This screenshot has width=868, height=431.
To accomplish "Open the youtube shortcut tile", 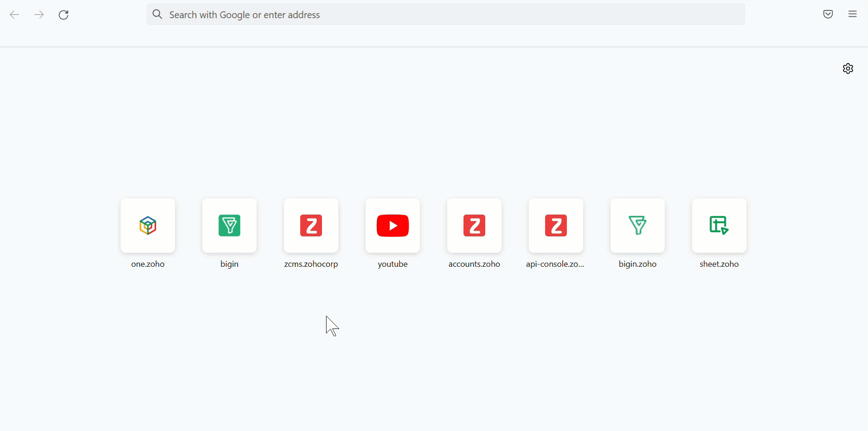I will (393, 225).
